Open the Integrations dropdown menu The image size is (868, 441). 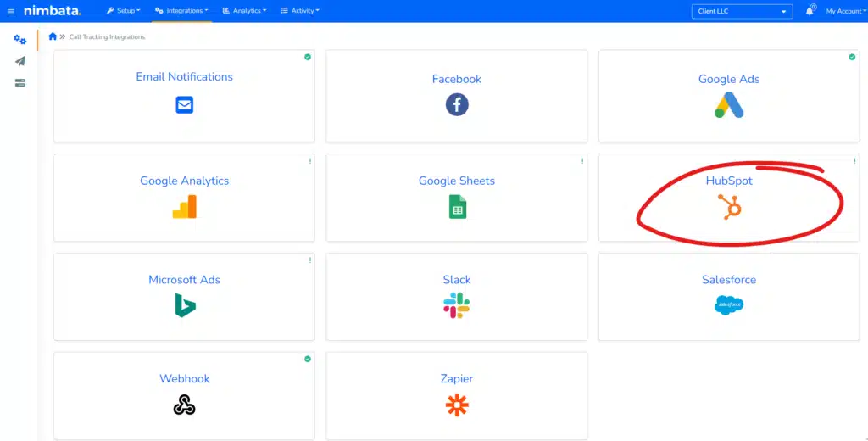coord(181,10)
